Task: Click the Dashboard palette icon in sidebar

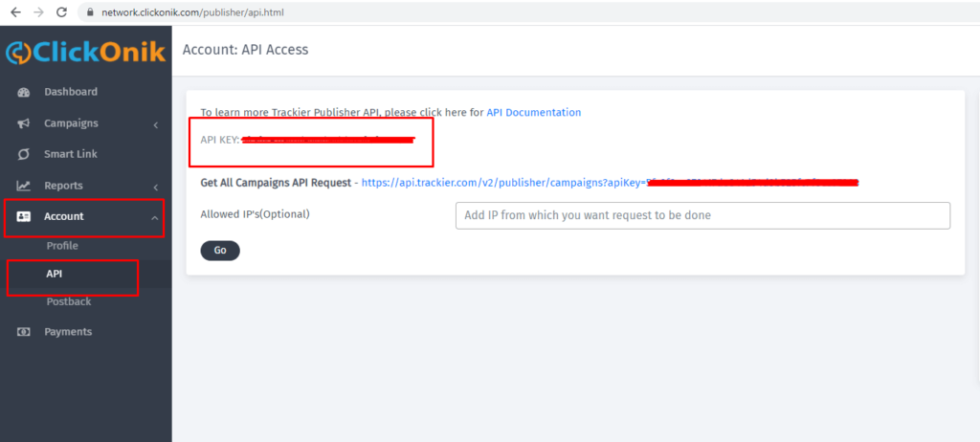Action: [x=24, y=93]
